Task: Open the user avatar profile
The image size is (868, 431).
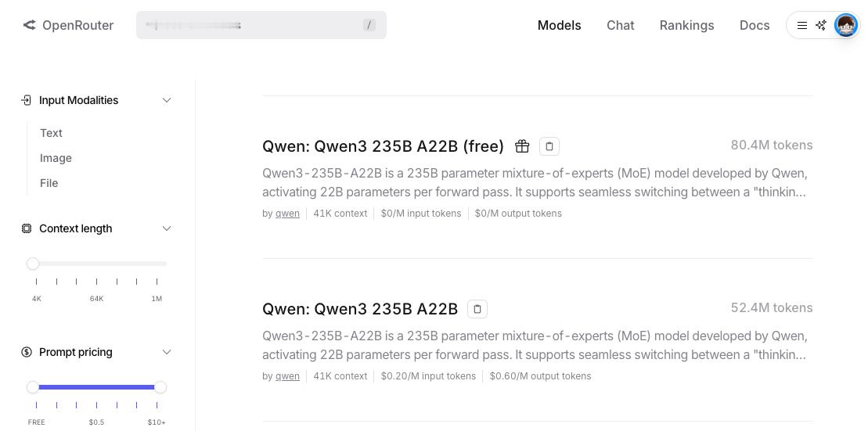Action: pos(846,25)
